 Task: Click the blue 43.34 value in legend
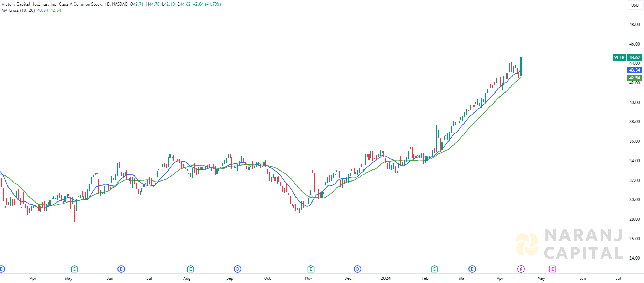click(43, 10)
